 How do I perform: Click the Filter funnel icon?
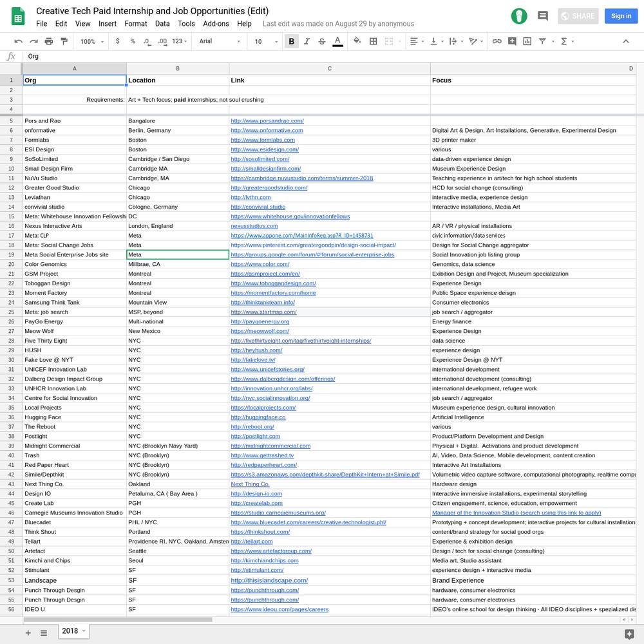pos(542,41)
